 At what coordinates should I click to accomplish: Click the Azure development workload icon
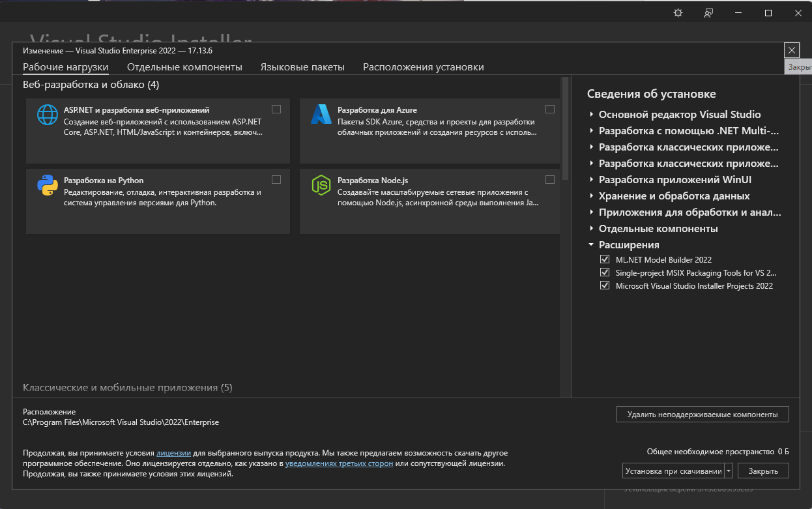(321, 115)
